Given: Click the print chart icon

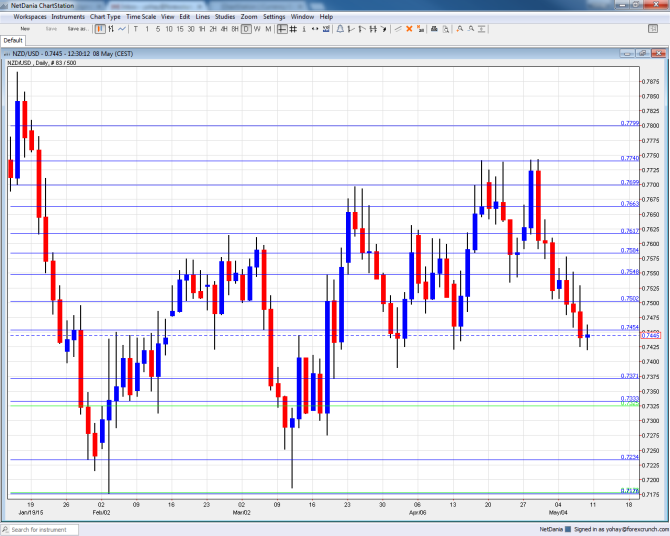Looking at the screenshot, I should click(x=434, y=29).
